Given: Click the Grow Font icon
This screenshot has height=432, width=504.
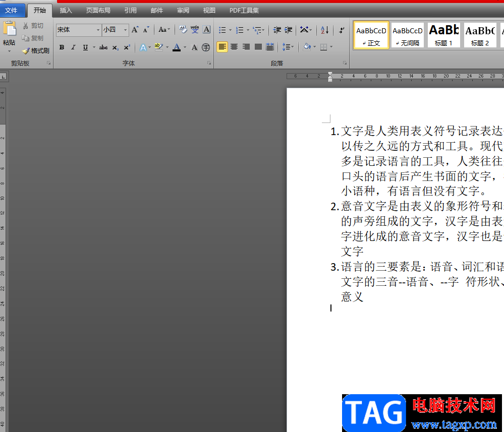Looking at the screenshot, I should (x=135, y=30).
